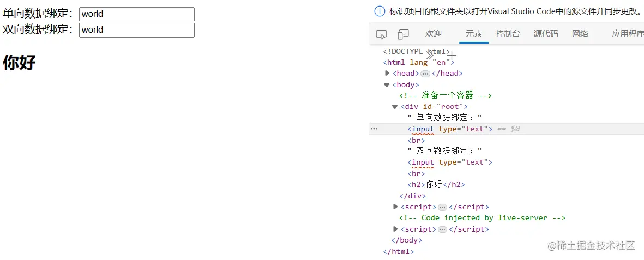Switch to the 应用程序 tab
The height and width of the screenshot is (260, 644).
pos(628,34)
